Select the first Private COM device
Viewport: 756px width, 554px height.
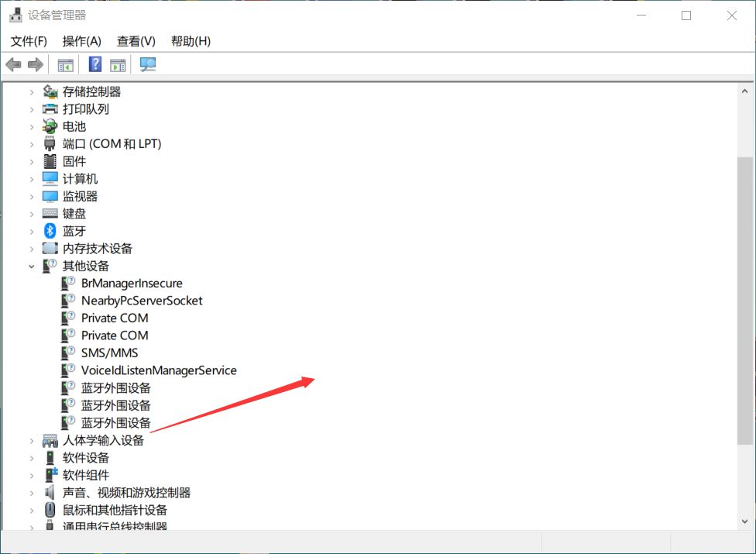[115, 318]
